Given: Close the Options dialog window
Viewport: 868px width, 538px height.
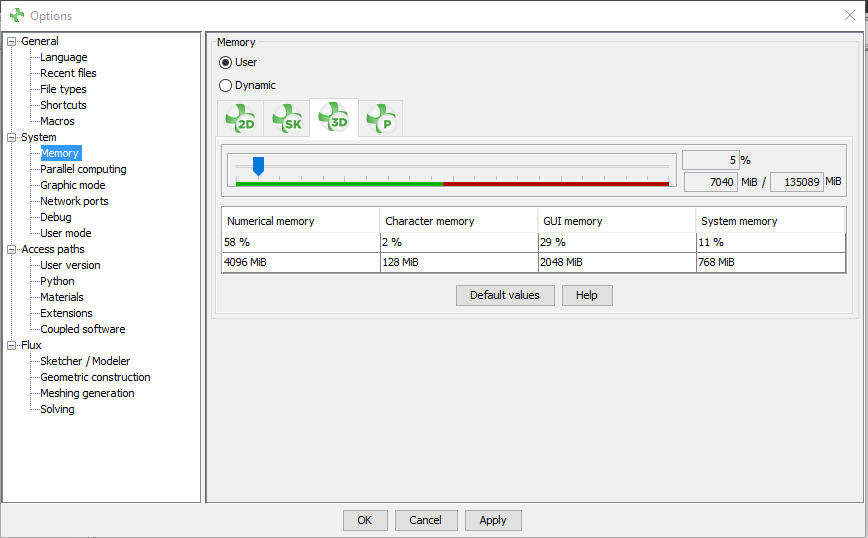Looking at the screenshot, I should pos(850,15).
